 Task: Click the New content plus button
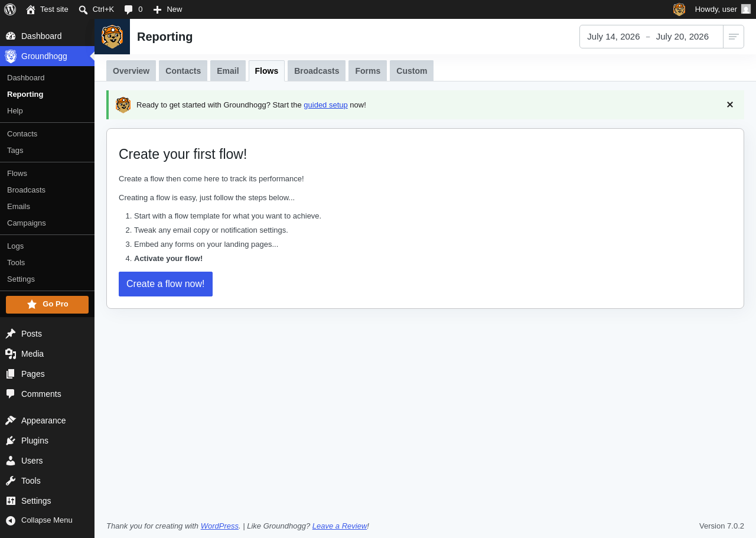[168, 9]
